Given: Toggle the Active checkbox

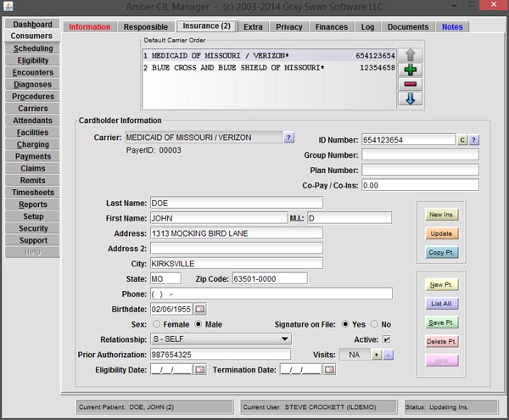Looking at the screenshot, I should [386, 339].
